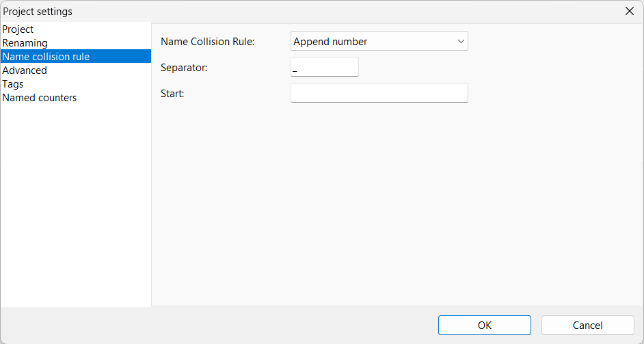Confirm settings with the OK button
Viewport: 644px width, 344px height.
click(485, 325)
